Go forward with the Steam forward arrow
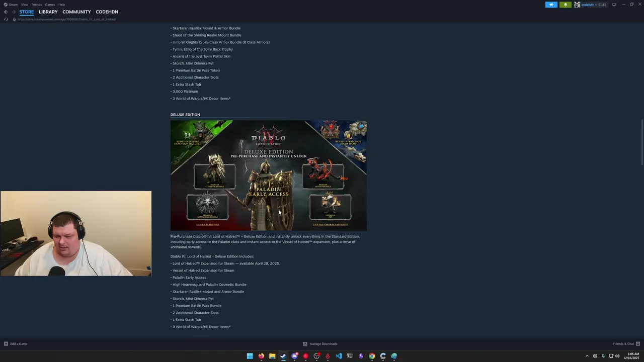The width and height of the screenshot is (644, 362). pyautogui.click(x=14, y=12)
